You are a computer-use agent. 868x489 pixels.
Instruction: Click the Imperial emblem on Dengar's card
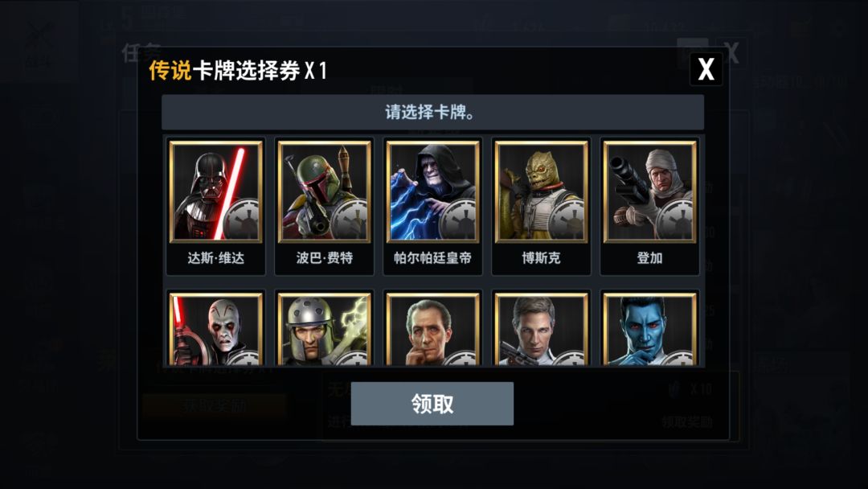click(x=675, y=220)
